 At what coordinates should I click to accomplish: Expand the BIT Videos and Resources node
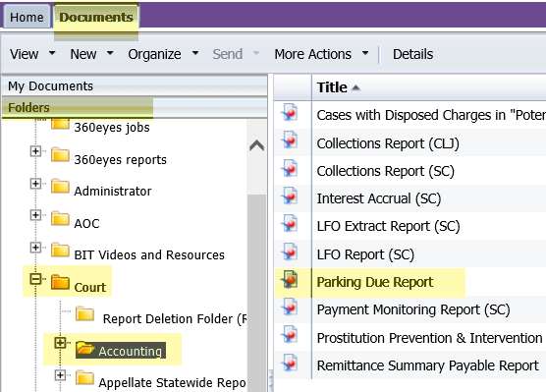coord(35,247)
